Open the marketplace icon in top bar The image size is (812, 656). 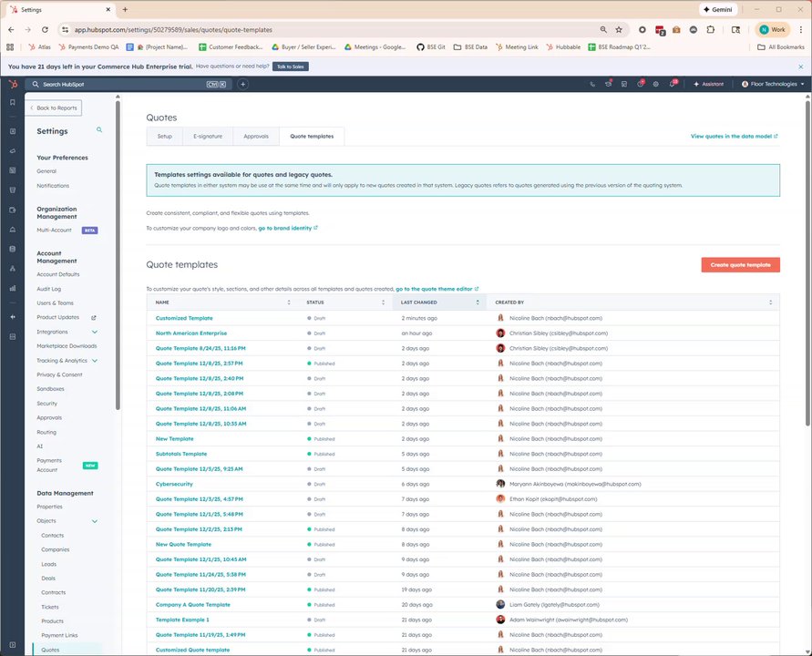624,84
